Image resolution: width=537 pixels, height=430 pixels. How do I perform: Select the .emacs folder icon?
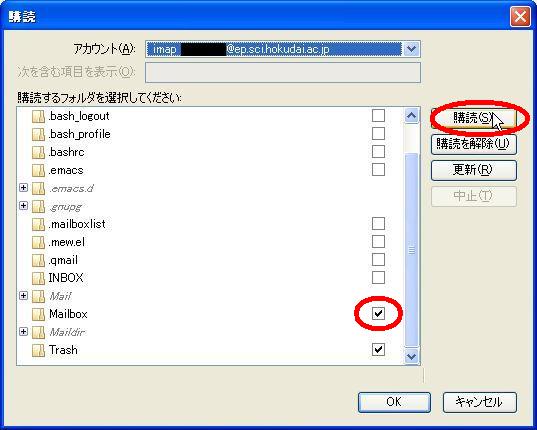coord(38,170)
